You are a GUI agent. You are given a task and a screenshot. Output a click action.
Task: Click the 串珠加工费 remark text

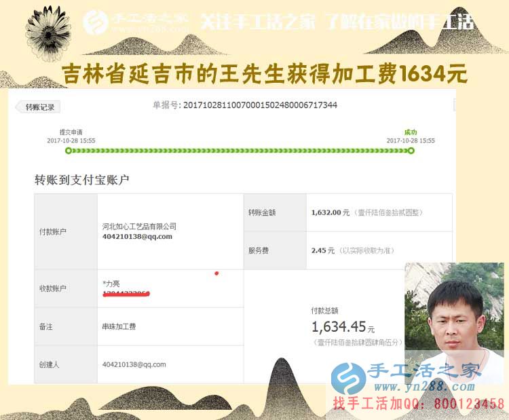click(119, 326)
